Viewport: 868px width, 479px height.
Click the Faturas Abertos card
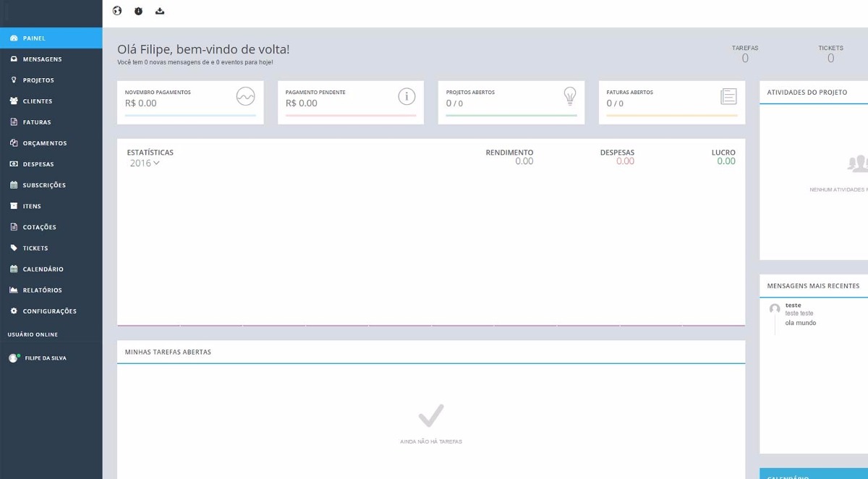(671, 102)
